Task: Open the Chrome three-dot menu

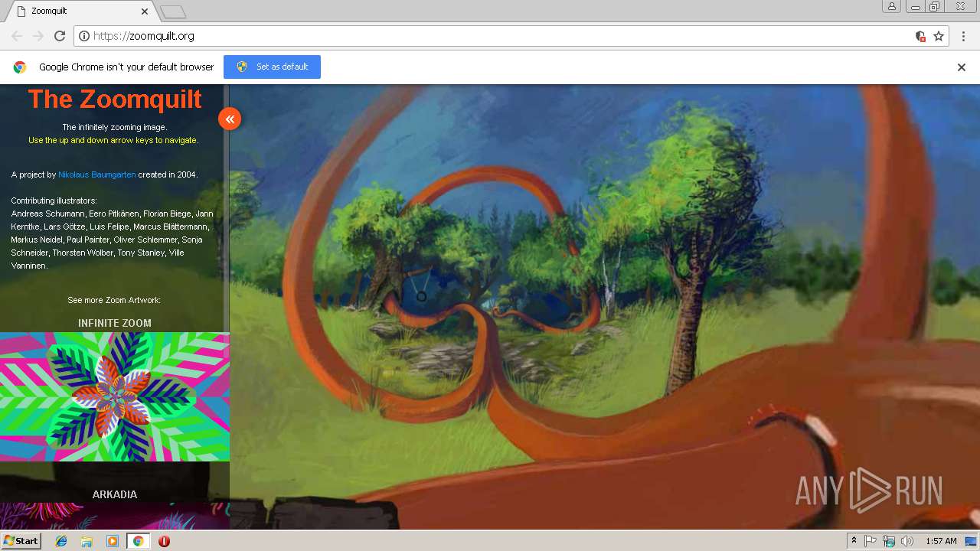Action: click(963, 36)
